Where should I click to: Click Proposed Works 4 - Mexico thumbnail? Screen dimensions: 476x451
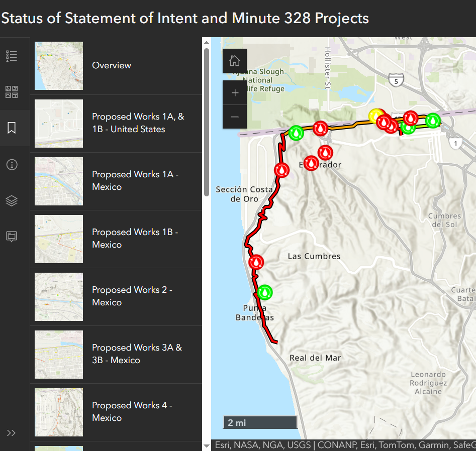point(59,412)
